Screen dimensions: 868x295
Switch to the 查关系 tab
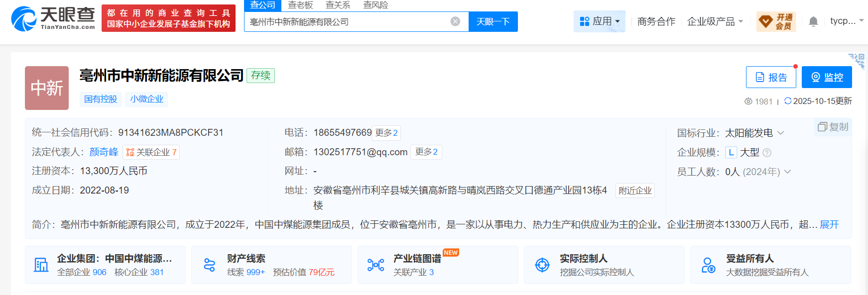point(338,5)
